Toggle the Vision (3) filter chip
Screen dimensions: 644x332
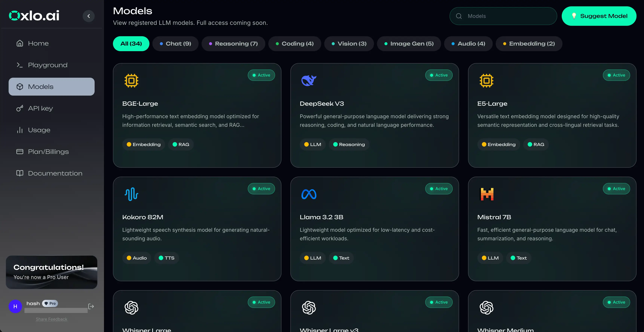click(x=349, y=44)
